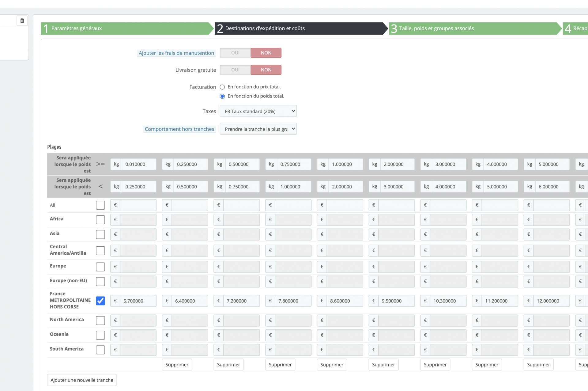Screen dimensions: 588x391
Task: Open Comportement hors tranches dropdown
Action: pos(258,129)
